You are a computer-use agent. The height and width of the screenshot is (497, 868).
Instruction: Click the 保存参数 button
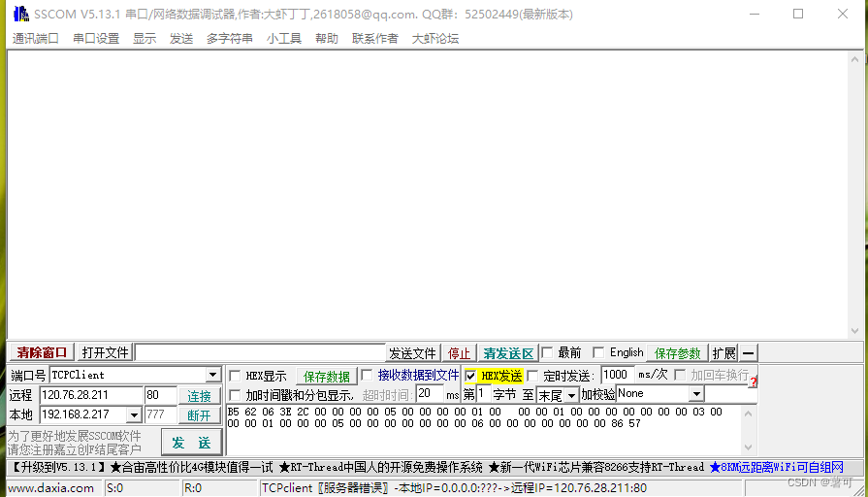tap(678, 353)
